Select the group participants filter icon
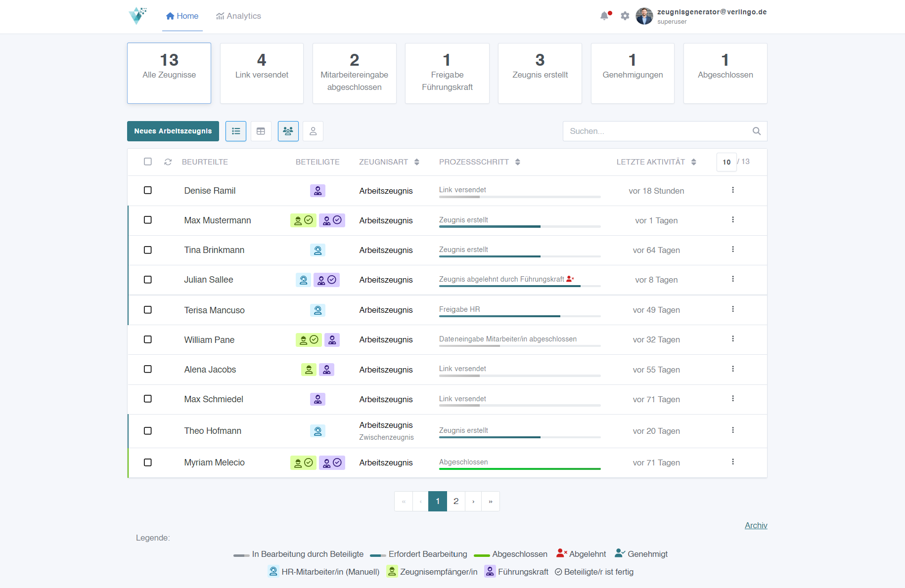Image resolution: width=905 pixels, height=588 pixels. point(288,131)
